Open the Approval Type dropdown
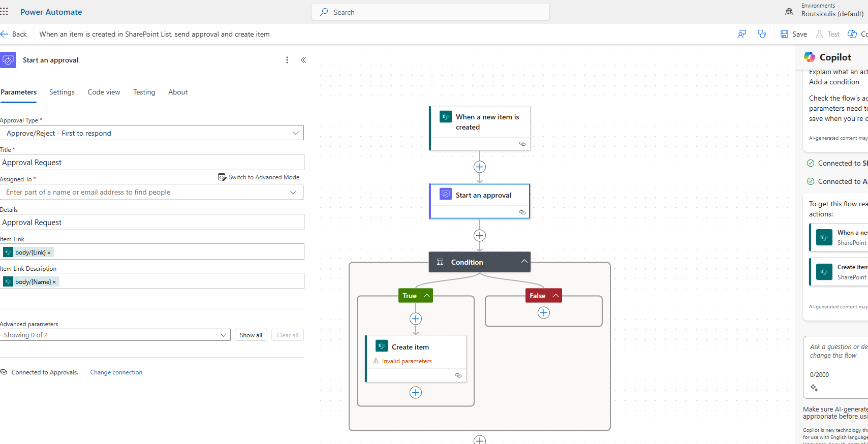Screen dimensions: 868x444 click(296, 133)
